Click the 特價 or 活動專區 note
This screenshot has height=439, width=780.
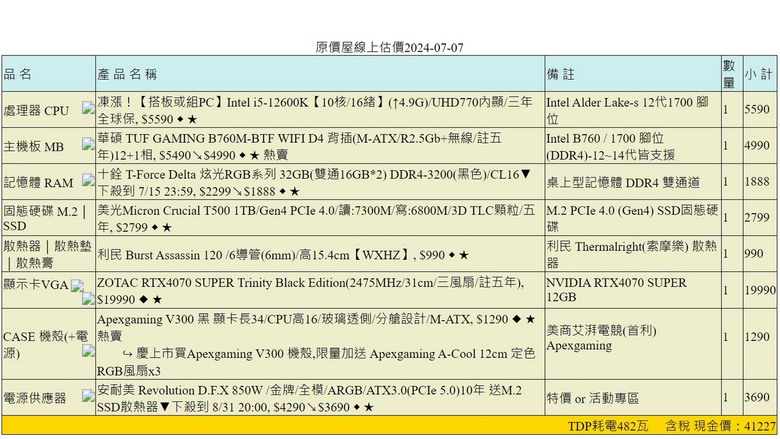pyautogui.click(x=592, y=398)
